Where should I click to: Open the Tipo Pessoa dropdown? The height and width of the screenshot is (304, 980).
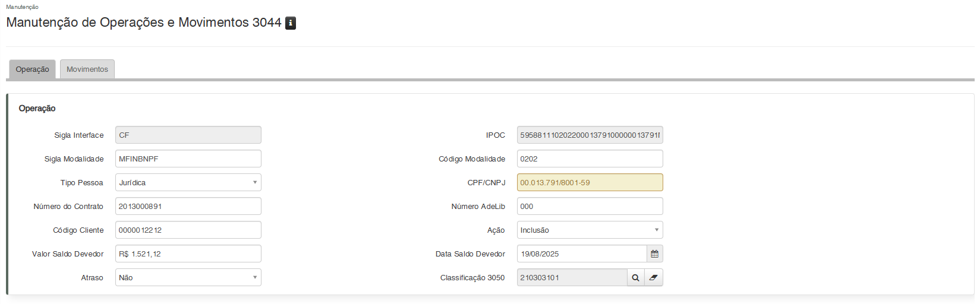188,182
